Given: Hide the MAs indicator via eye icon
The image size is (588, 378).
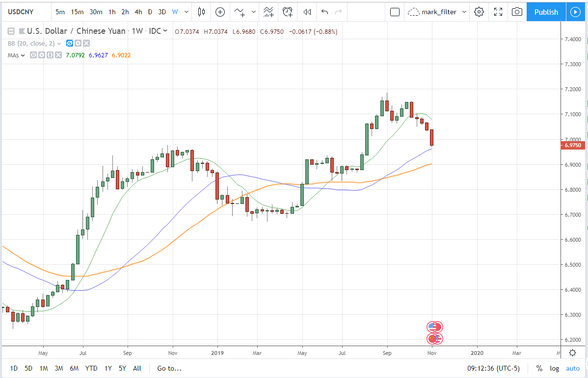Looking at the screenshot, I should (33, 55).
